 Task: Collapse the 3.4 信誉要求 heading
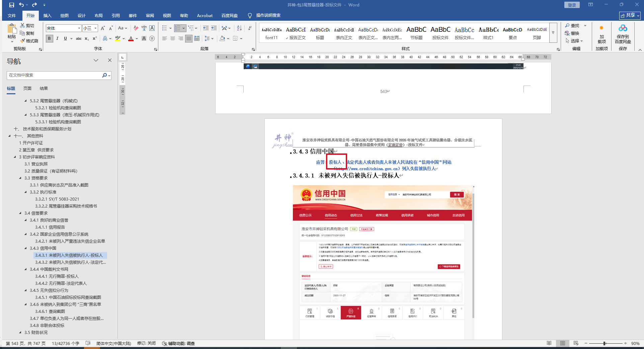point(20,213)
